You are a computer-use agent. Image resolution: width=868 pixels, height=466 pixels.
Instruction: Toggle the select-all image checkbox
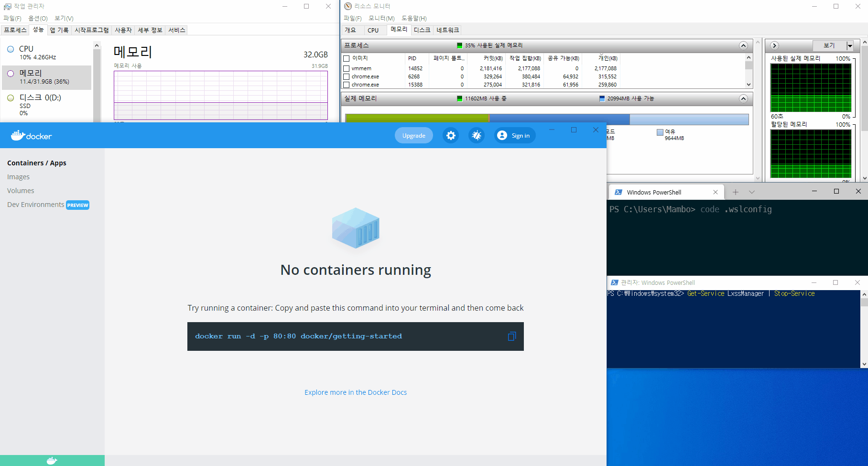coord(347,58)
